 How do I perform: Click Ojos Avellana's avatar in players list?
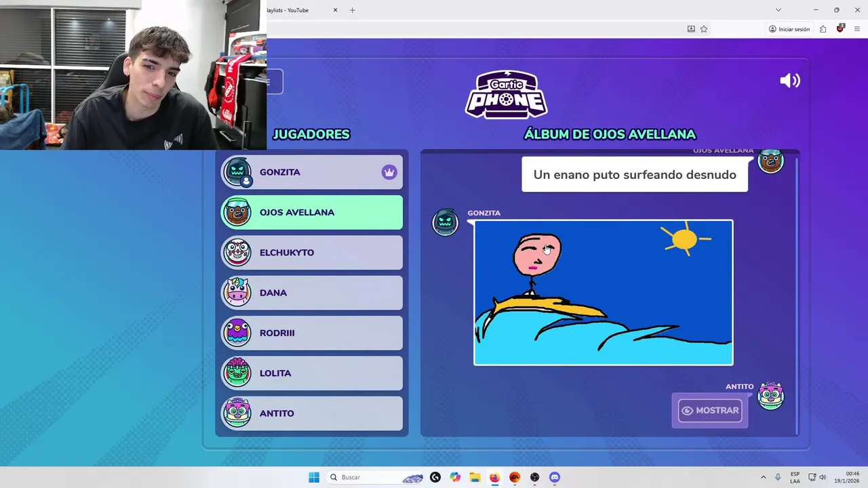[x=237, y=212]
